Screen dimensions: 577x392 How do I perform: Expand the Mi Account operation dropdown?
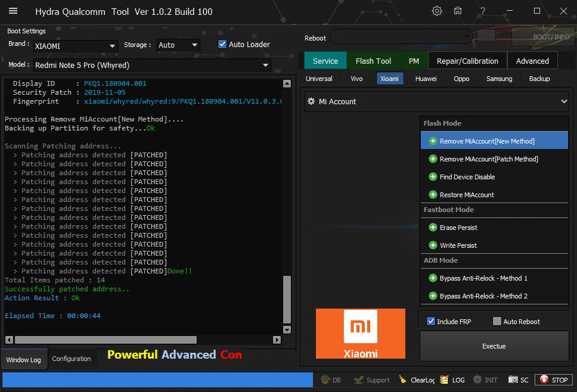click(563, 102)
